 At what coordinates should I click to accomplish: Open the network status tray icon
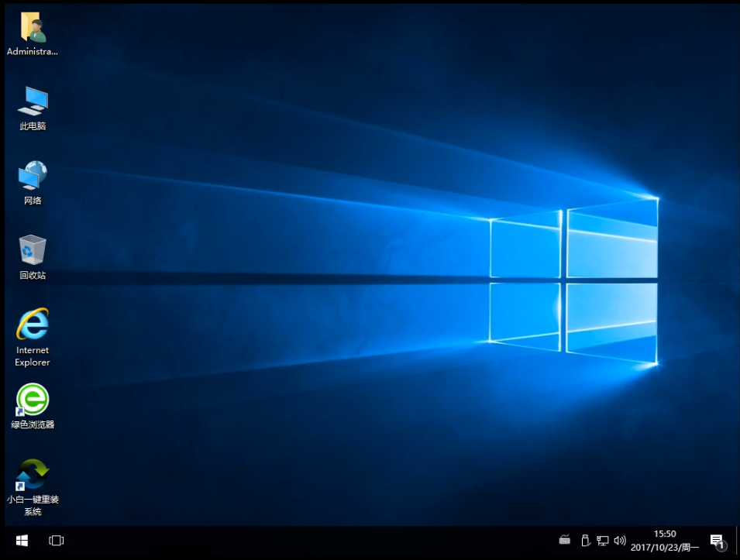(x=603, y=540)
